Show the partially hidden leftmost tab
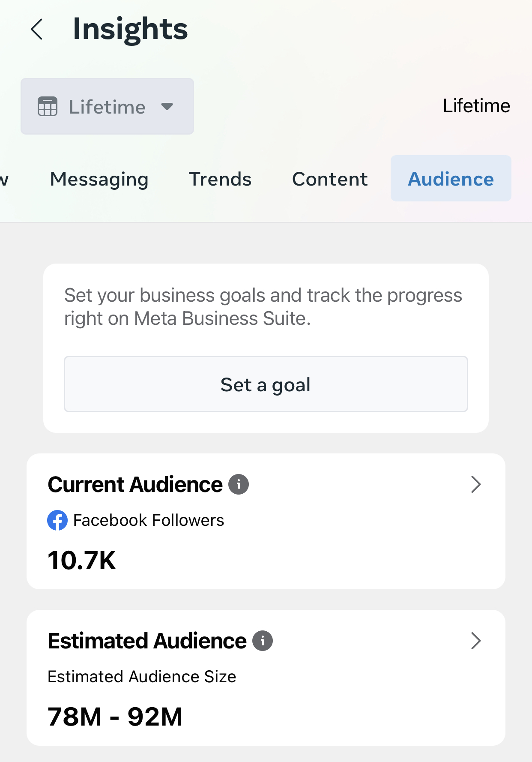The height and width of the screenshot is (762, 532). pos(4,179)
